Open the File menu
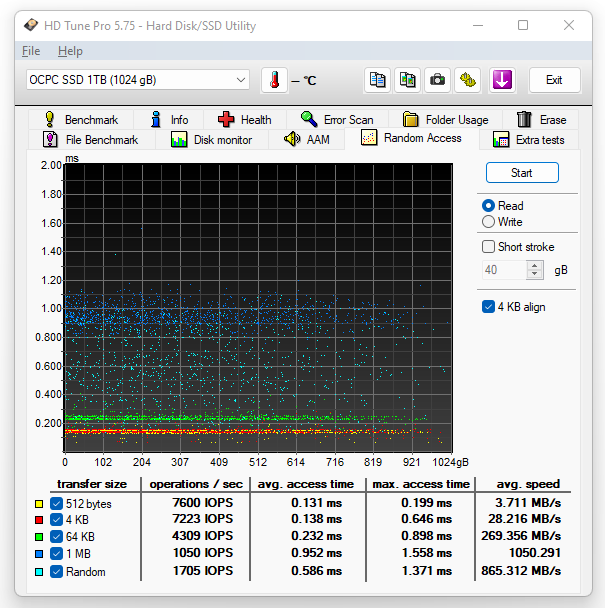 coord(31,51)
